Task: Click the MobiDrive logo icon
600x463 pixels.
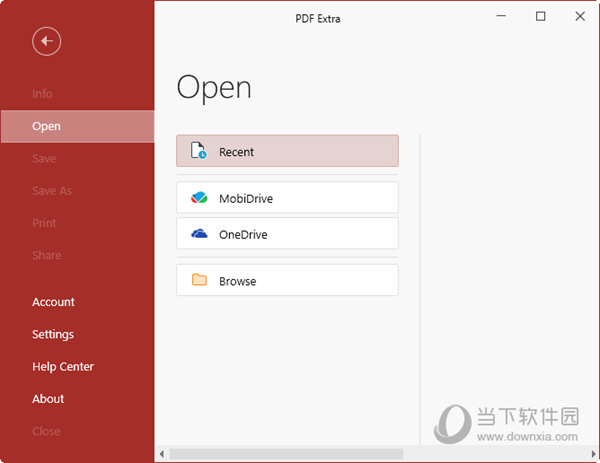Action: (x=199, y=198)
